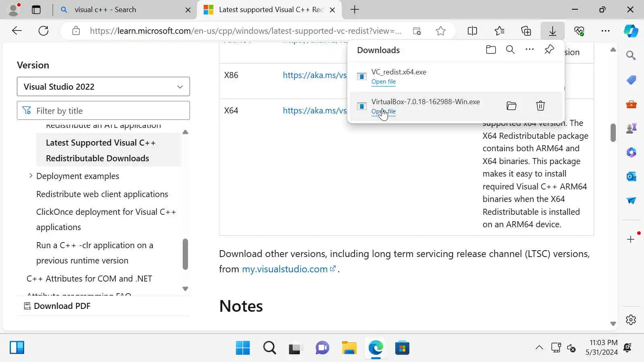This screenshot has width=644, height=362.
Task: Open the app available icon in address bar
Action: click(x=417, y=31)
